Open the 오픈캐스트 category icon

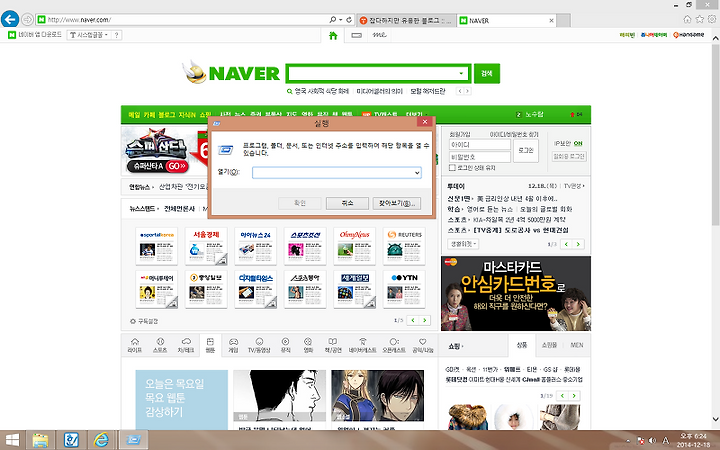(394, 345)
